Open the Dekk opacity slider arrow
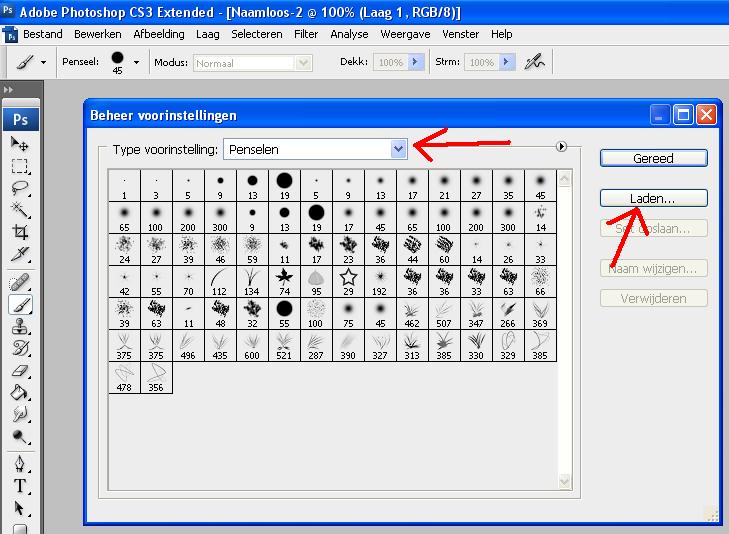 (416, 62)
